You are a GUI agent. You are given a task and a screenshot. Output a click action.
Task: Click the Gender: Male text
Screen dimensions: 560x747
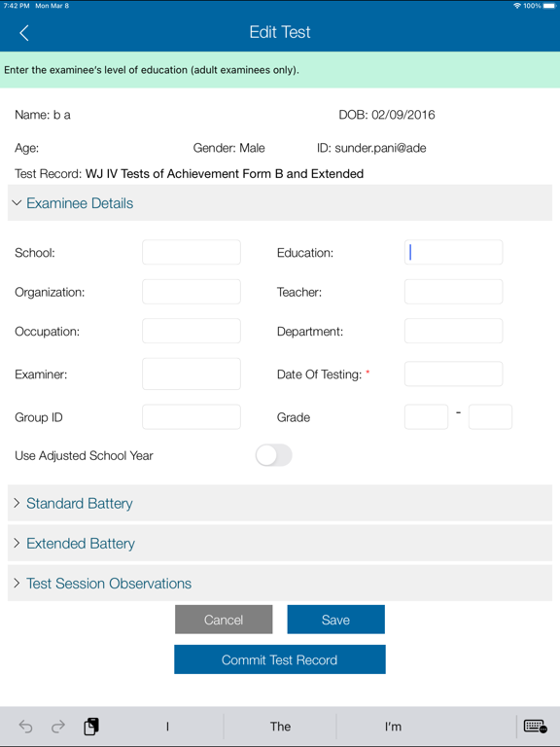point(229,148)
